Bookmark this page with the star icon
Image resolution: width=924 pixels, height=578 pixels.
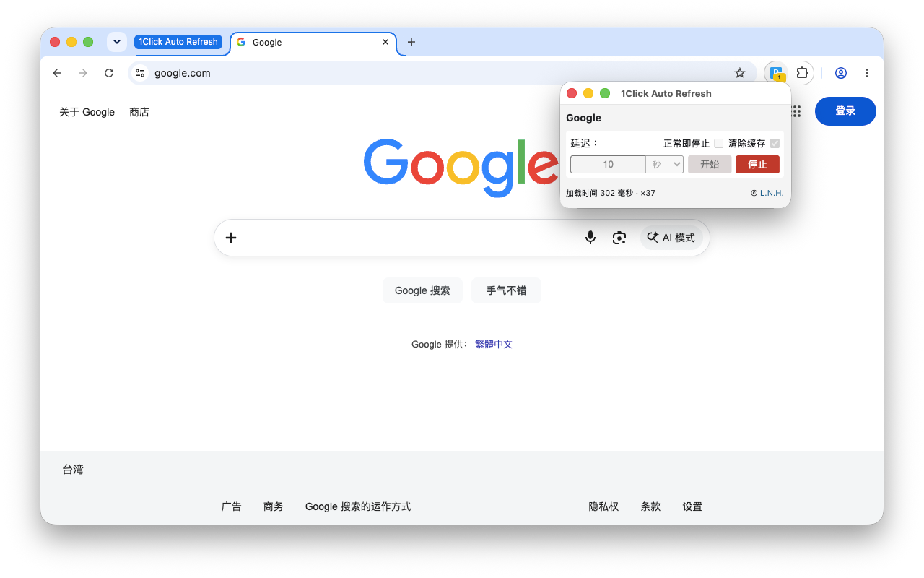click(x=739, y=73)
